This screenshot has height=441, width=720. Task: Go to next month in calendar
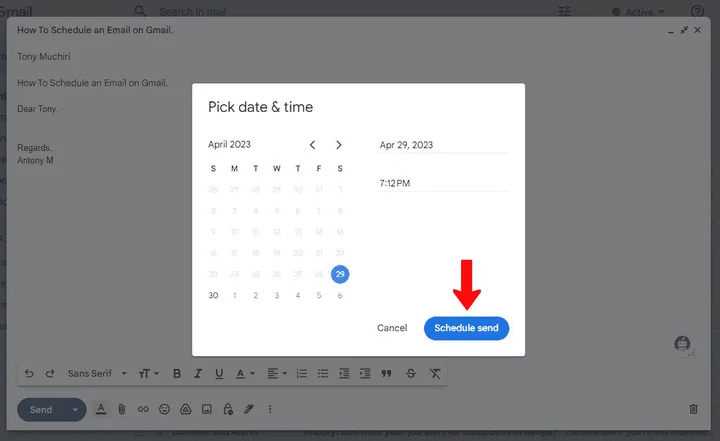(339, 145)
